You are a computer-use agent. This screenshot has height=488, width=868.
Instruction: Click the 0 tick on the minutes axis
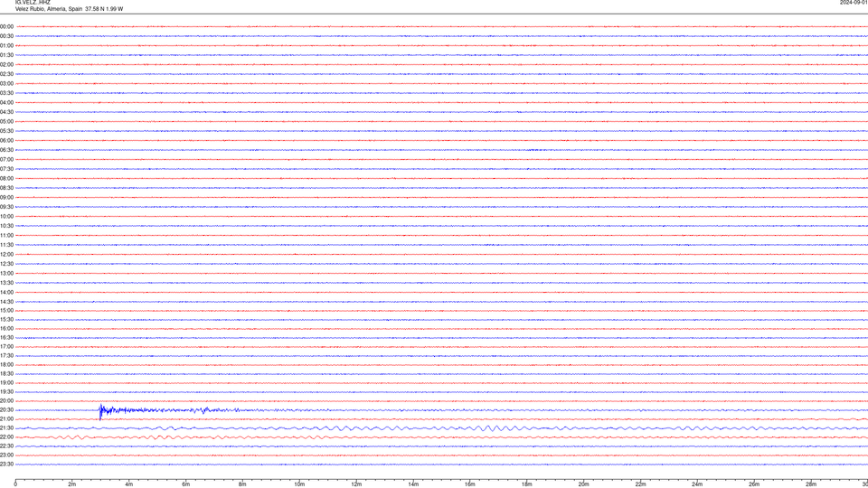(x=15, y=484)
